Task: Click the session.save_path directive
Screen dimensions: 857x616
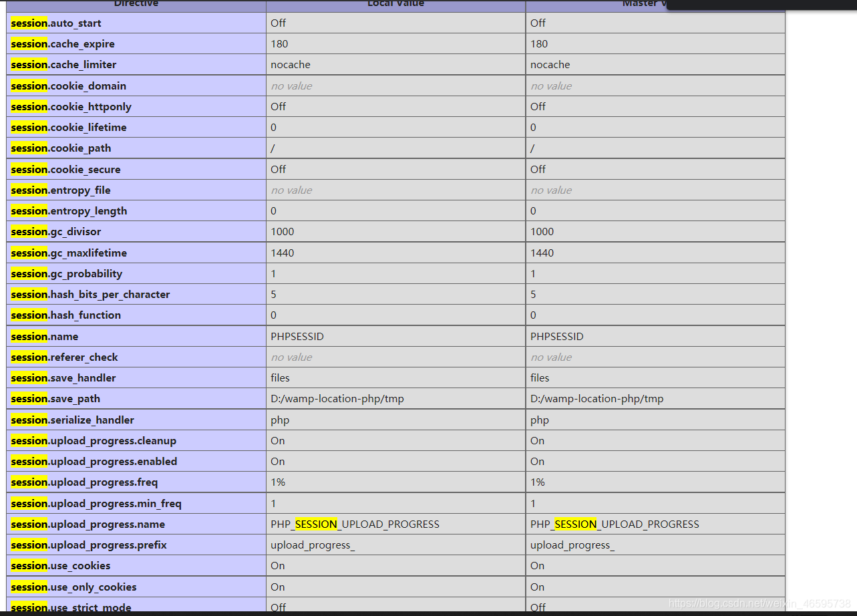Action: coord(55,399)
